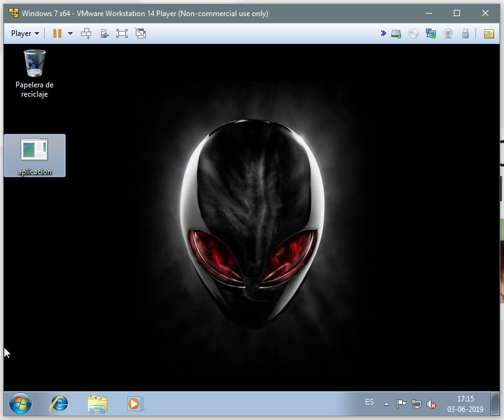Click the VMware Workstation 14 Player window title
This screenshot has width=504, height=420.
(145, 14)
